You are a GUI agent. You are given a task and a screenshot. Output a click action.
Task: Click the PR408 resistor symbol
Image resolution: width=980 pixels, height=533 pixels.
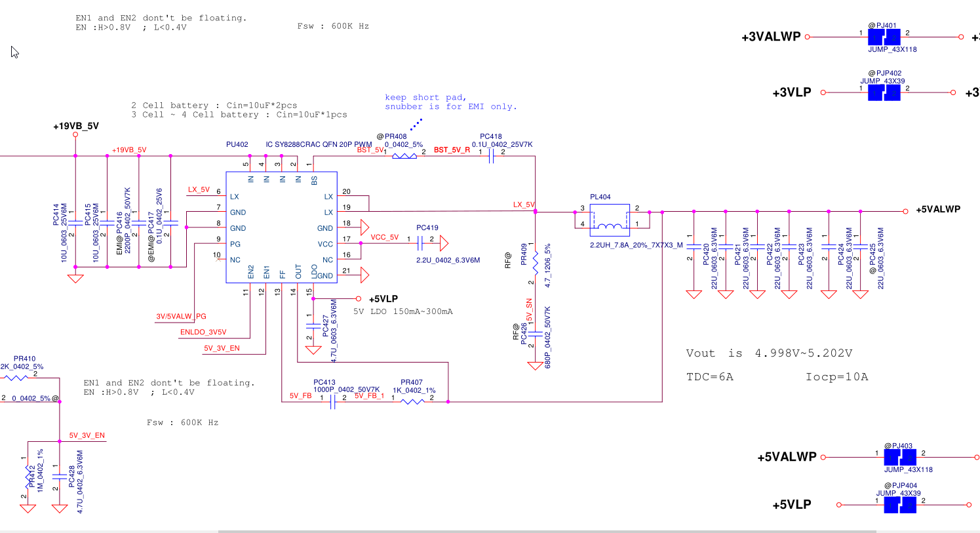click(x=404, y=156)
